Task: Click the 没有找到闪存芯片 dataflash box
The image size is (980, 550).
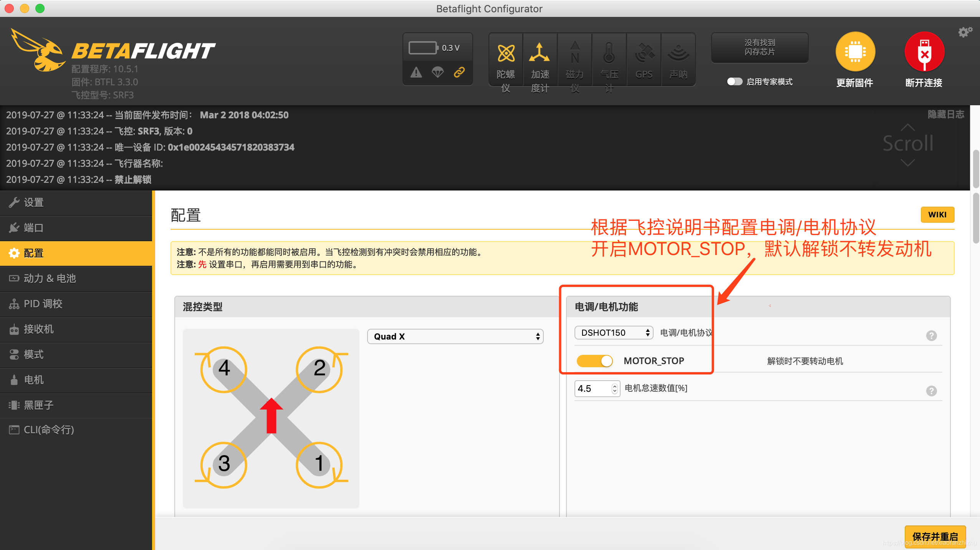Action: coord(760,48)
